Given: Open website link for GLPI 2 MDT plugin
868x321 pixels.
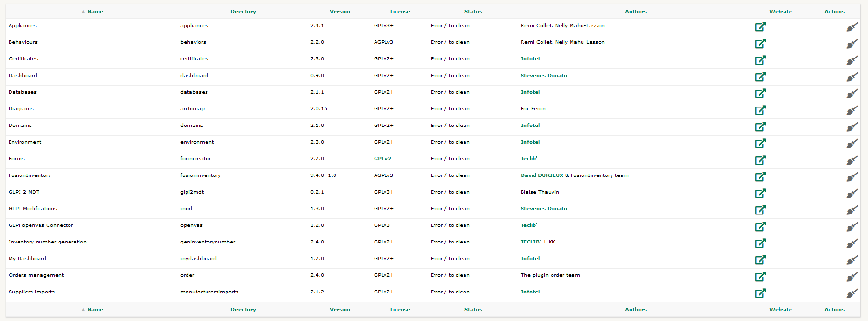Looking at the screenshot, I should [760, 193].
